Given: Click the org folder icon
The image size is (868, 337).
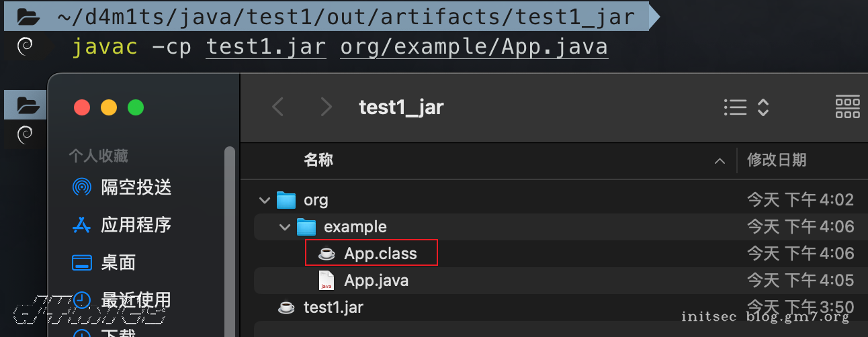Looking at the screenshot, I should click(287, 200).
